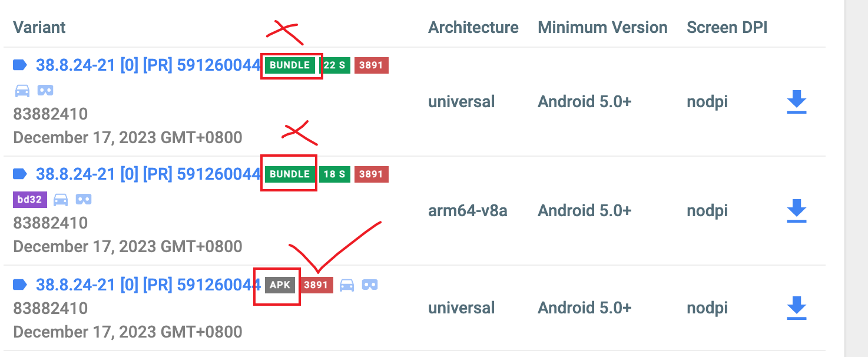
Task: Click the VR headset icon under first variant
Action: coord(45,90)
